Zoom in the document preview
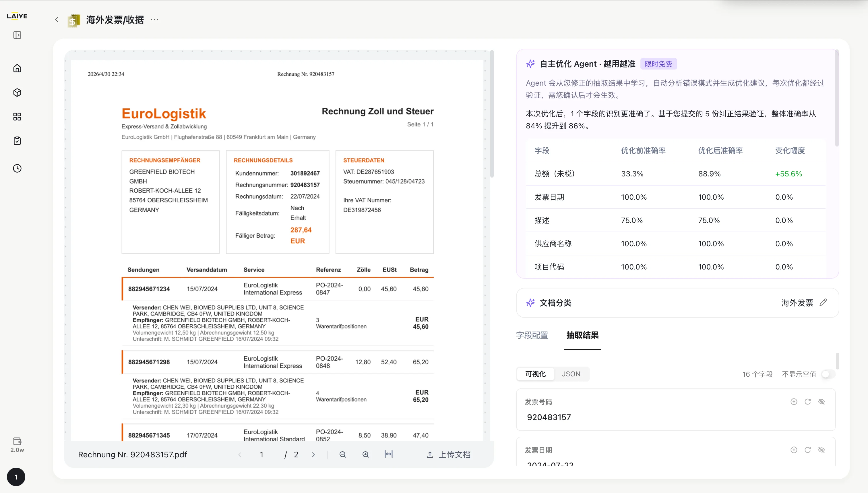 (x=366, y=455)
